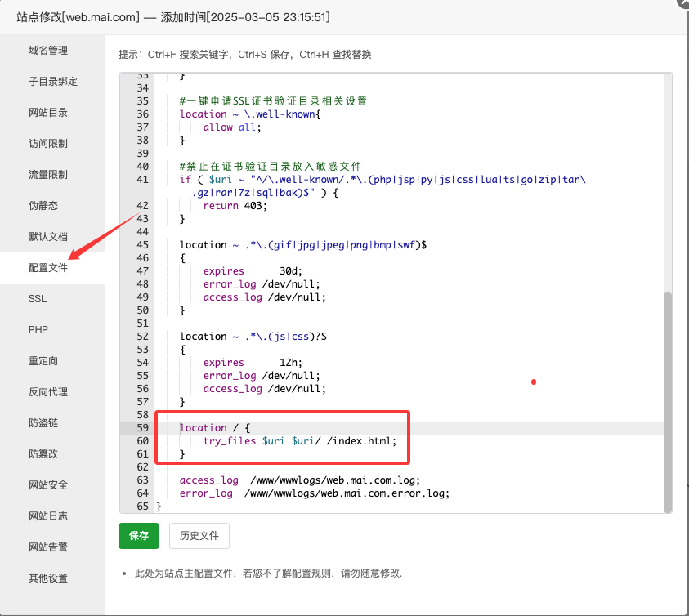Select 访问限制 in the sidebar

coord(48,144)
